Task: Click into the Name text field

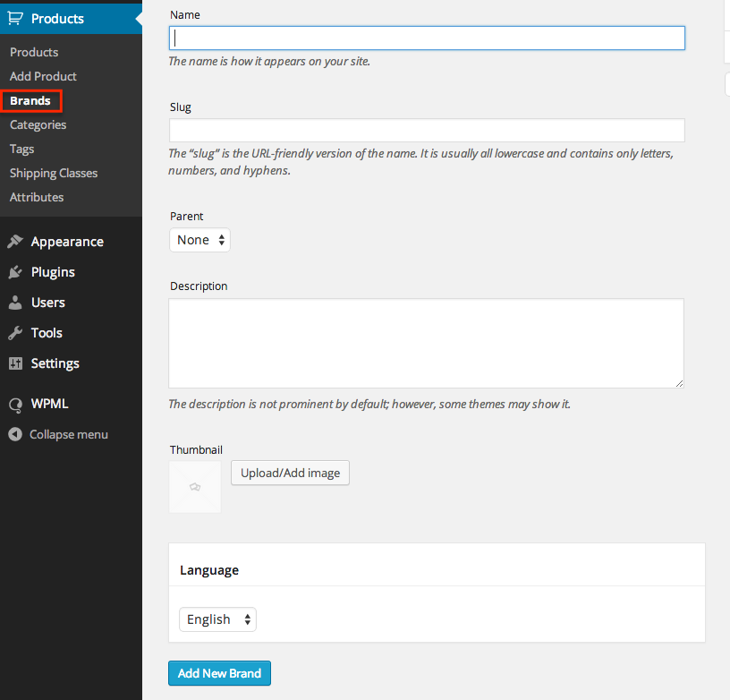Action: tap(427, 38)
